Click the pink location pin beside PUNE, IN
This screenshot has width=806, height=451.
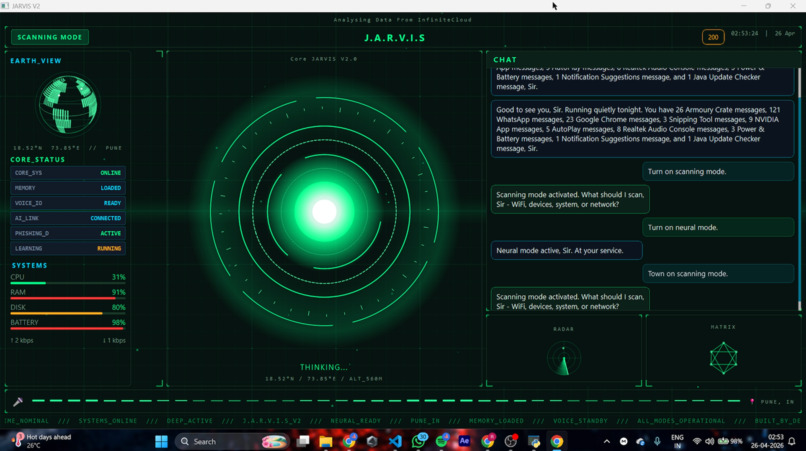coord(752,402)
